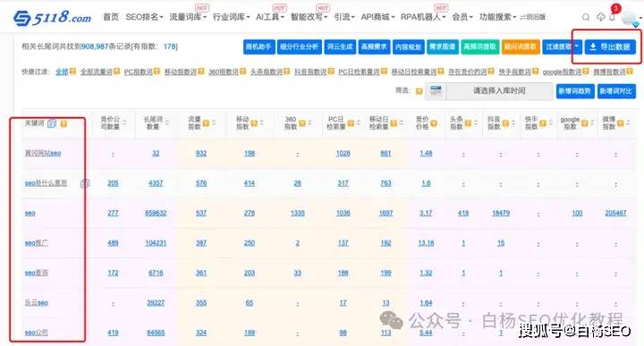
Task: Click the help icon beside 关键词 header
Action: (64, 123)
